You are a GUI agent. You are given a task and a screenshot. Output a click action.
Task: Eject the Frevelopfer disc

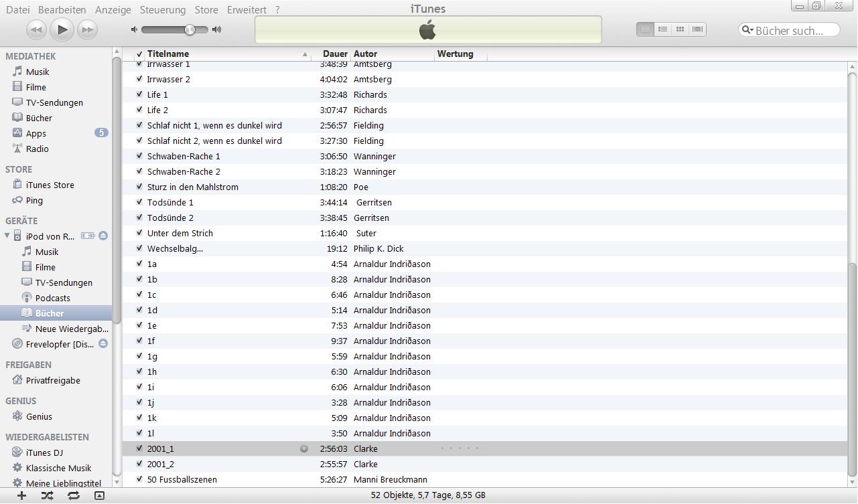(103, 344)
